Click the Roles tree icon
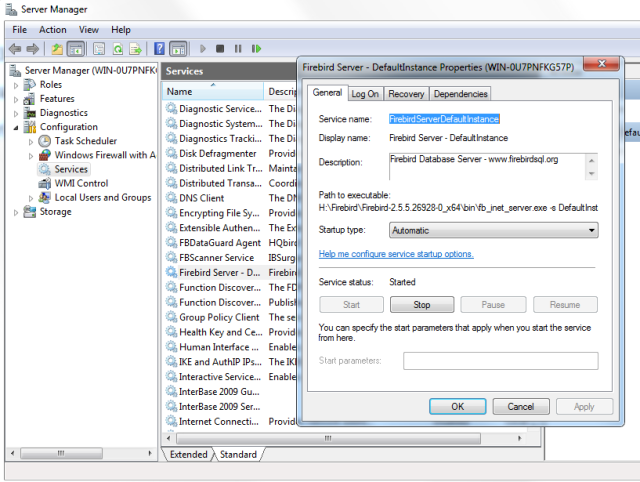 click(x=29, y=84)
